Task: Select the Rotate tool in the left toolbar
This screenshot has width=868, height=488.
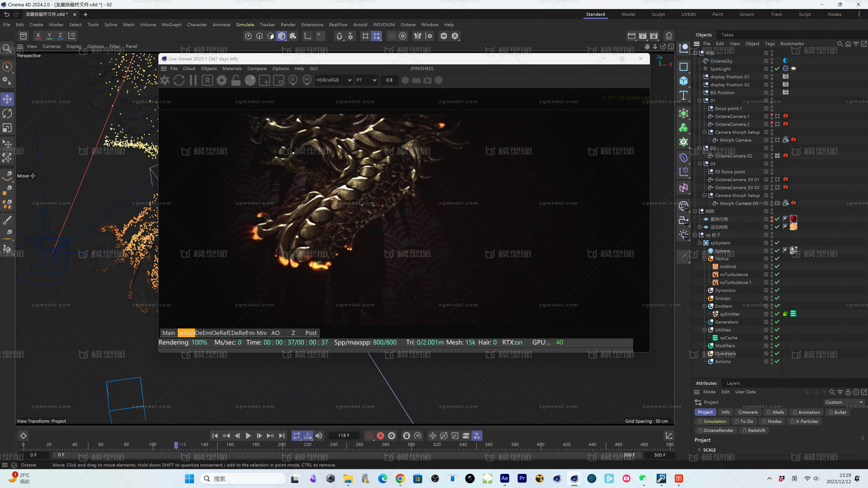Action: pos(7,113)
